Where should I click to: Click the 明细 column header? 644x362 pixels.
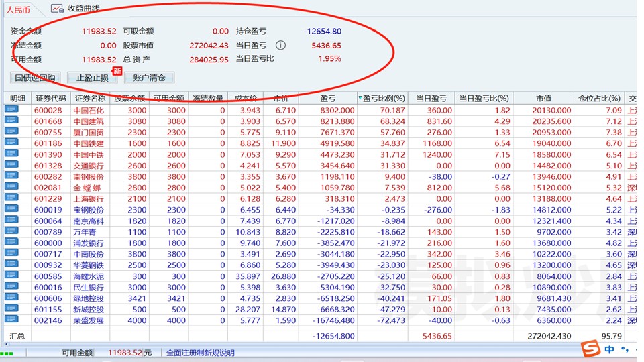(17, 98)
